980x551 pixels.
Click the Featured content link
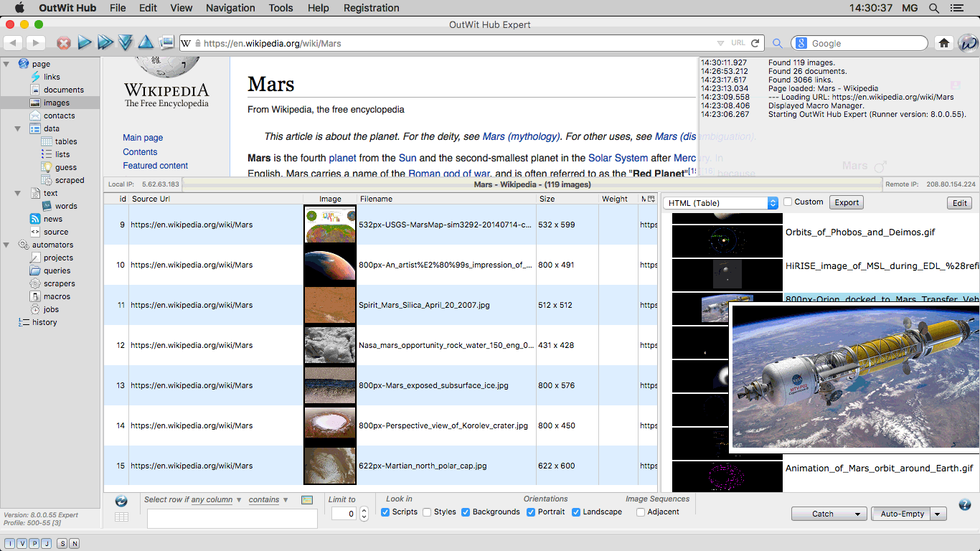click(x=155, y=166)
